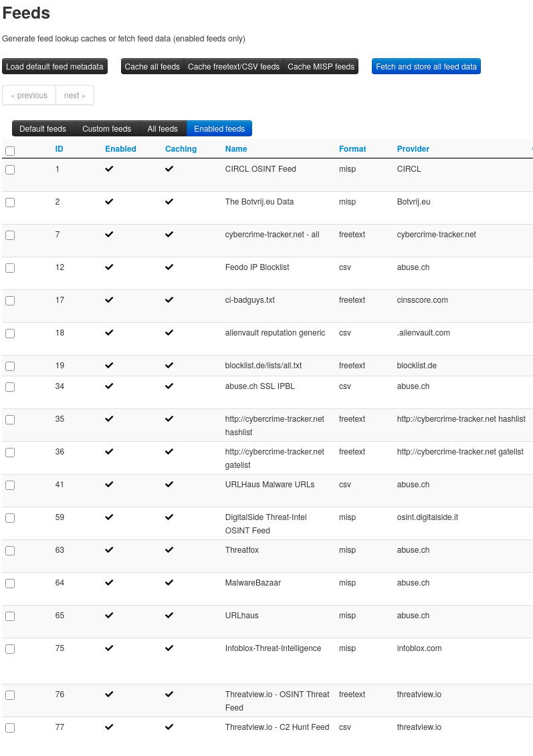Viewport: 533px width, 756px height.
Task: Click Caching checkmark in abuse.ch SSL IPBL row
Action: point(169,386)
